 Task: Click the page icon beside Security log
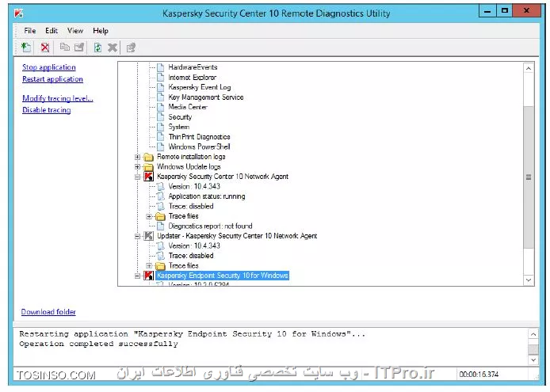(160, 116)
